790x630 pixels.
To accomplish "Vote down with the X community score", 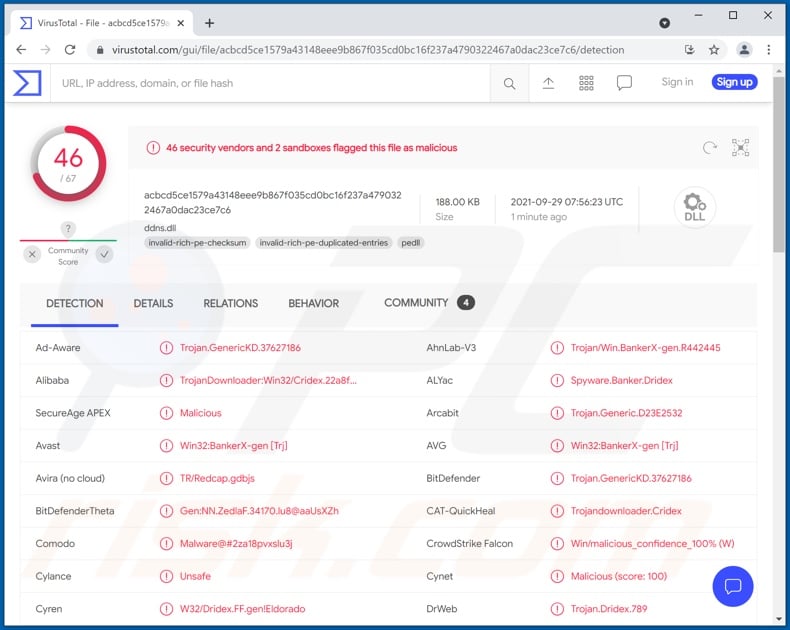I will coord(33,255).
